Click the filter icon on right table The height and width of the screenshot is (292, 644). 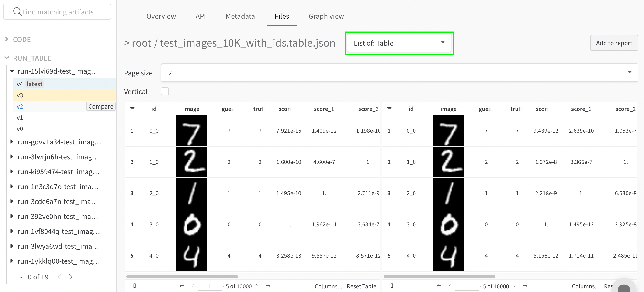click(x=389, y=109)
